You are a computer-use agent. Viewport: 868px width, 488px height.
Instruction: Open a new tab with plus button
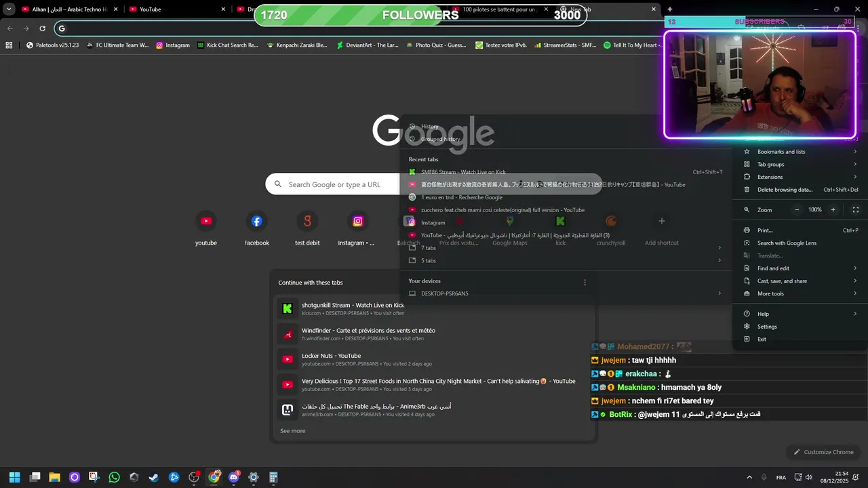click(x=669, y=9)
